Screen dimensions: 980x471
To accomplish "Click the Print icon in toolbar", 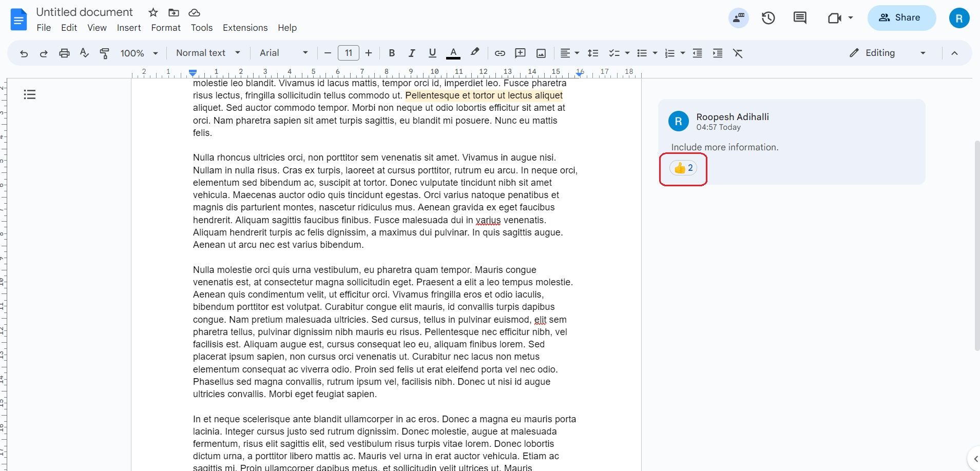I will 64,53.
